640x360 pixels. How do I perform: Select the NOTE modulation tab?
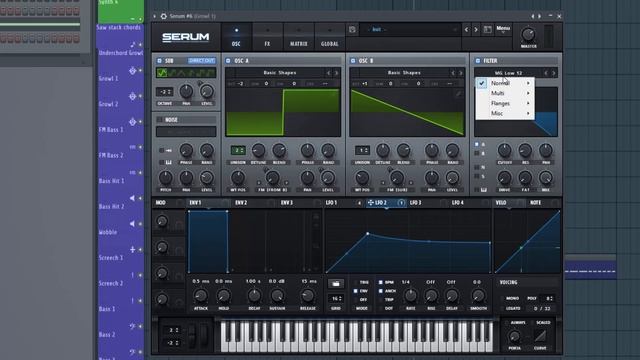click(x=535, y=202)
